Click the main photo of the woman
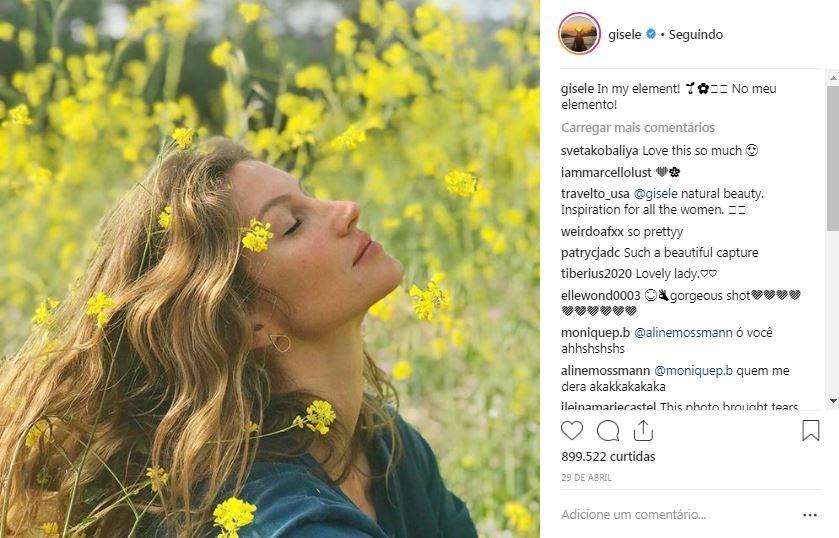839x538 pixels. tap(270, 269)
